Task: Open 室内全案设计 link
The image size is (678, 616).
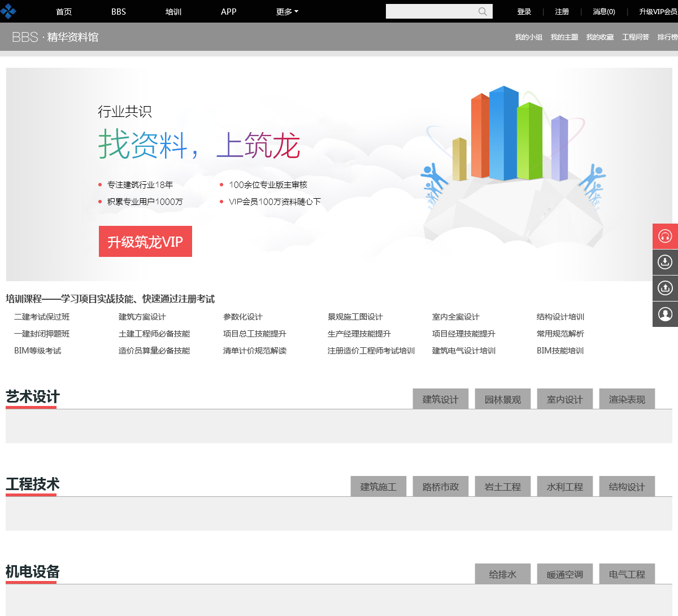Action: tap(456, 317)
